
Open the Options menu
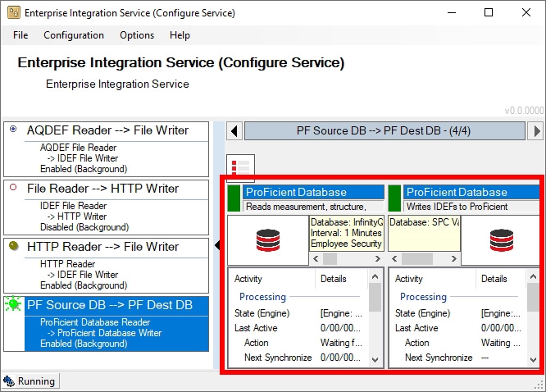[x=137, y=35]
